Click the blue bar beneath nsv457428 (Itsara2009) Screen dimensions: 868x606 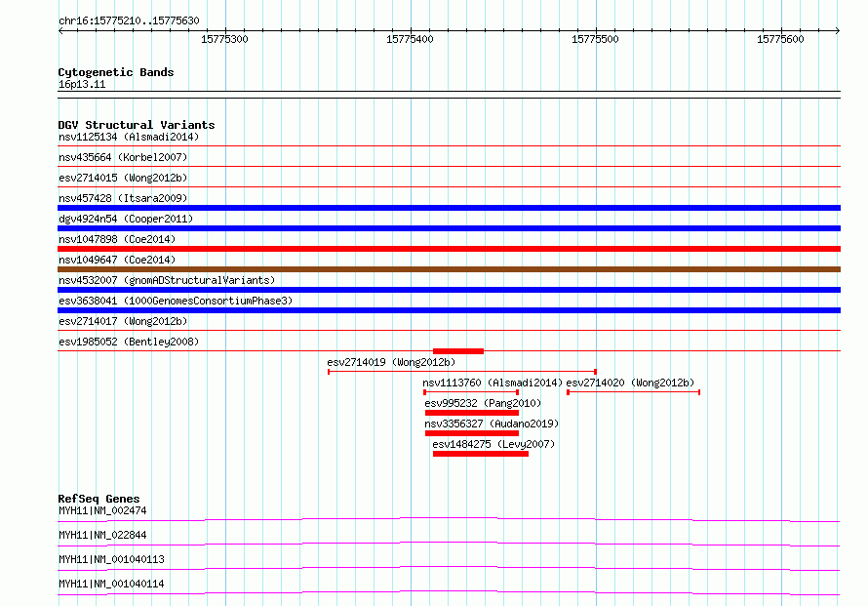[x=449, y=208]
